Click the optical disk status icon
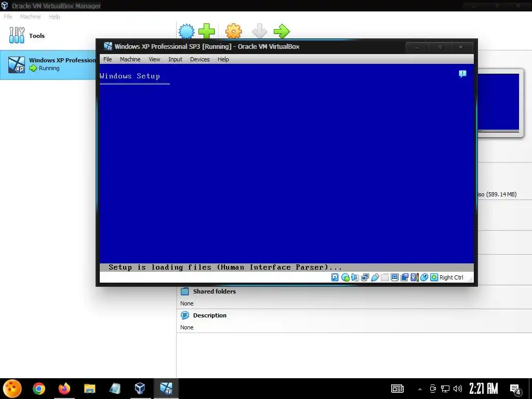 pos(345,277)
